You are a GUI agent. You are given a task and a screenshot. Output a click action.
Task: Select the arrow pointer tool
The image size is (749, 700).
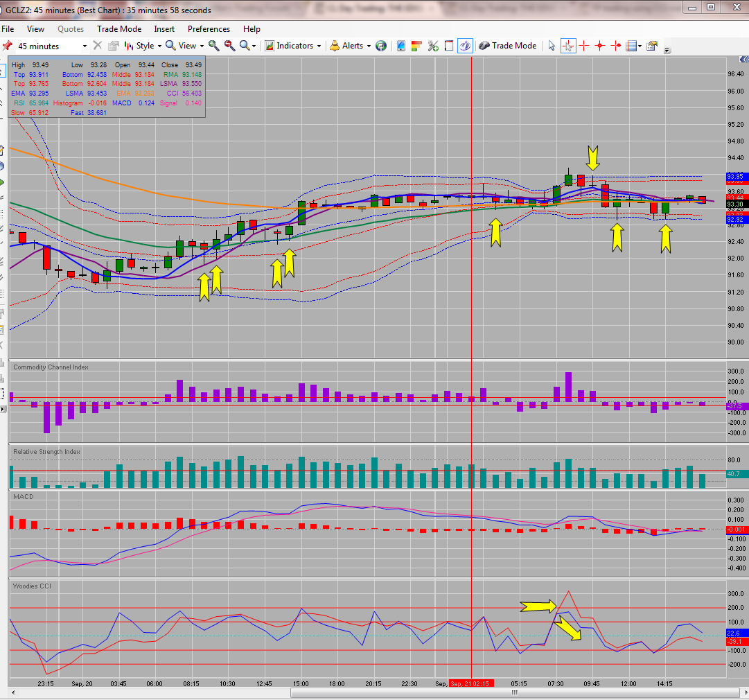(x=552, y=46)
